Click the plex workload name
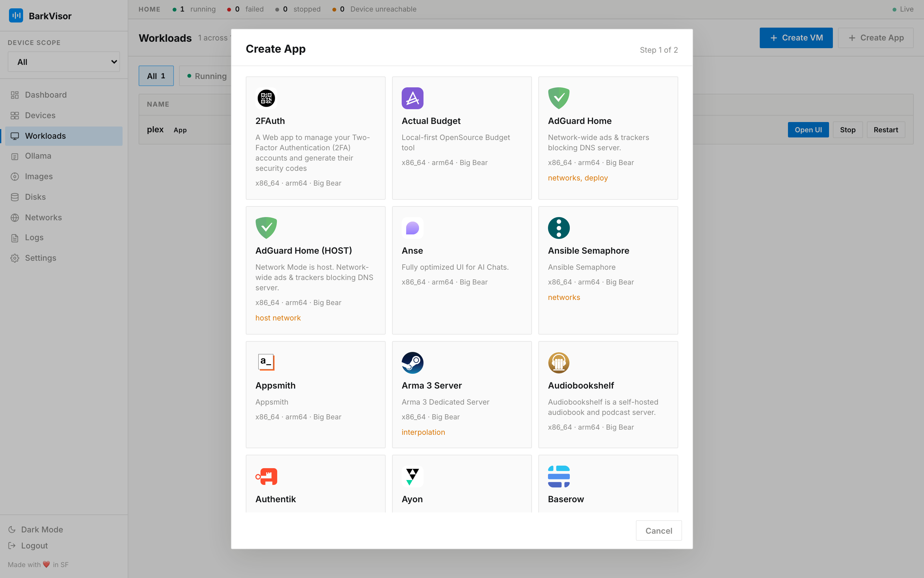 155,130
